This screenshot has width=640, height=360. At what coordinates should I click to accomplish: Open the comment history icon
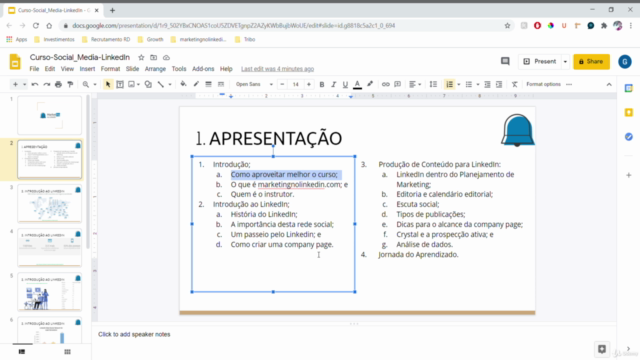pos(505,61)
